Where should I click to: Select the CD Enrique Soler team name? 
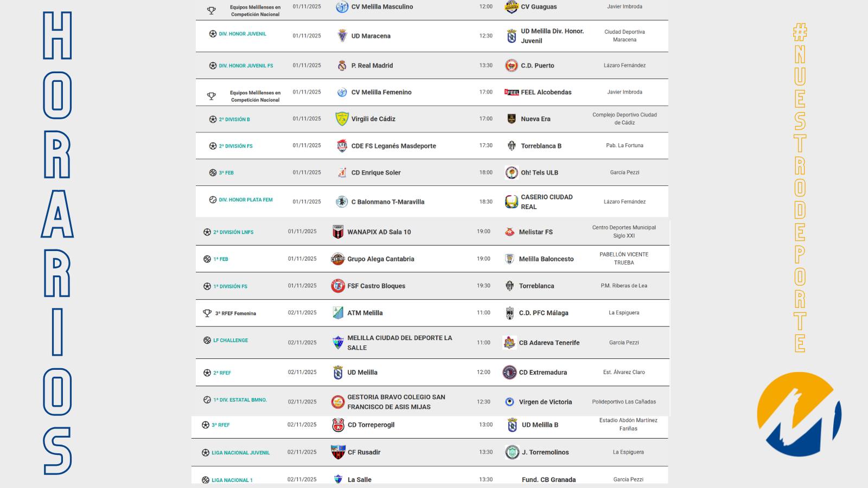(x=376, y=173)
